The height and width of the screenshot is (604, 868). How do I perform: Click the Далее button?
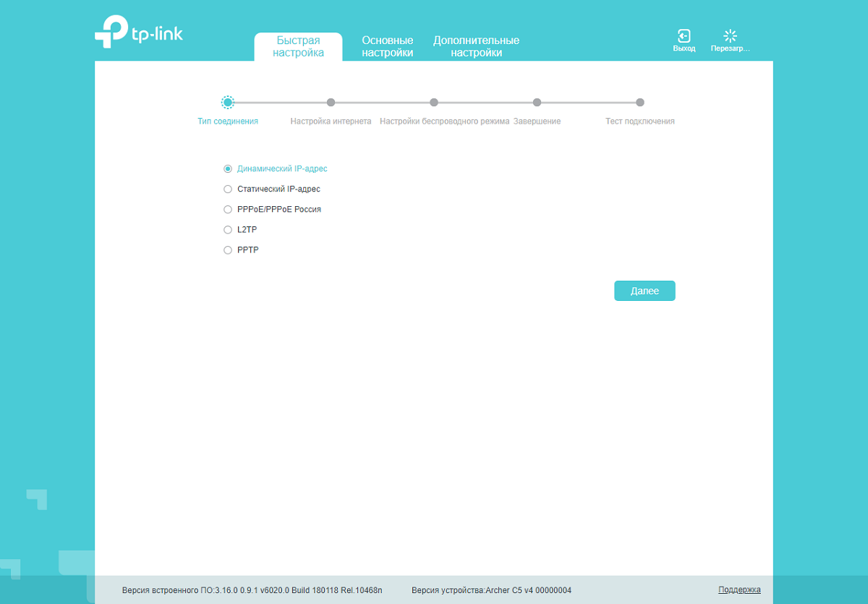tap(644, 291)
